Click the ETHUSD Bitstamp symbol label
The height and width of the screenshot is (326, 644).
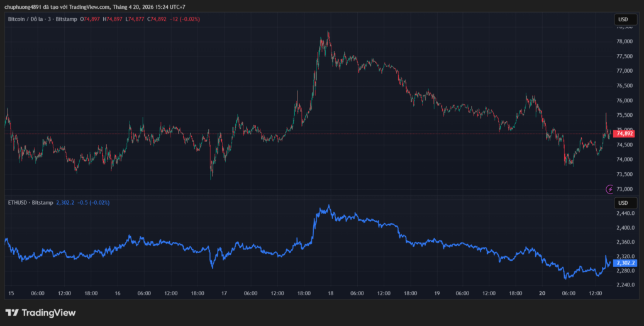[x=30, y=203]
